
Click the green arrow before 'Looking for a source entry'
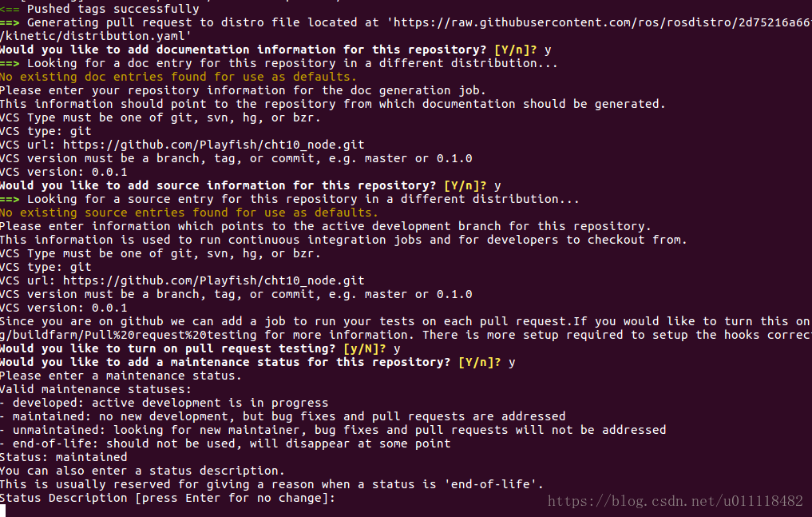tap(10, 199)
